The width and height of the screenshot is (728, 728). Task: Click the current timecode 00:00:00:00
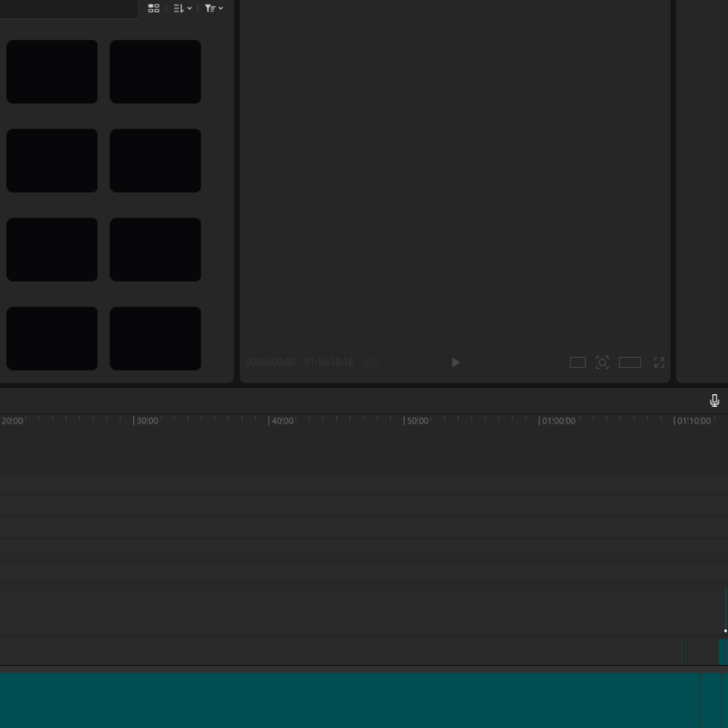point(270,362)
